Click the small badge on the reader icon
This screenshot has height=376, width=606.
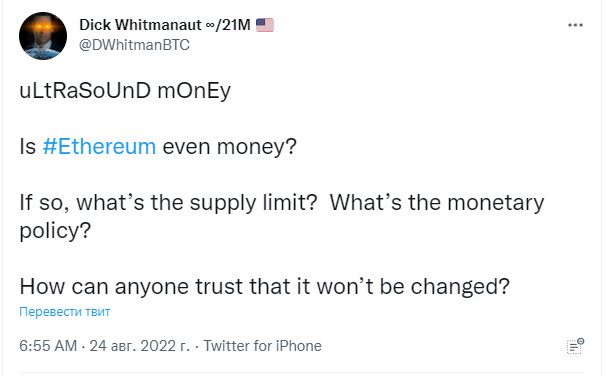pos(581,341)
